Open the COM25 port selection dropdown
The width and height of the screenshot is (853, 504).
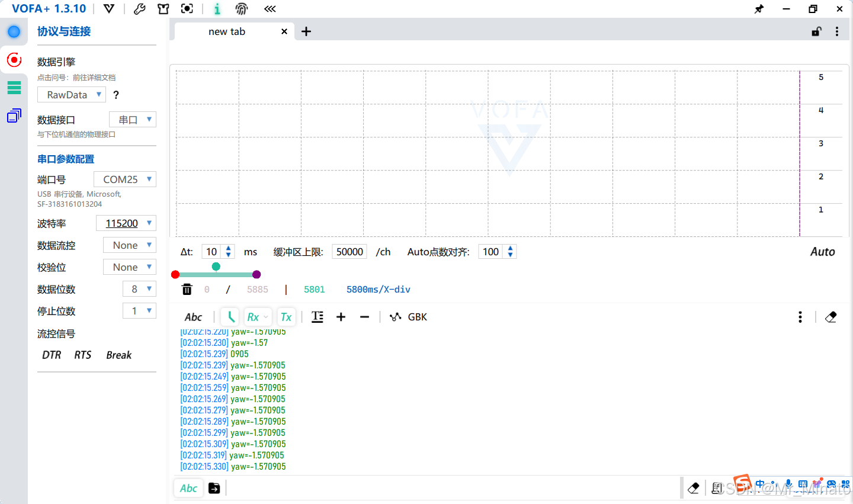pos(124,179)
